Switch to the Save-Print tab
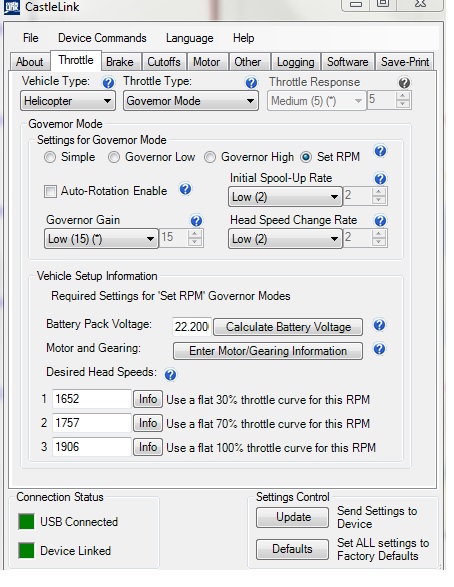The image size is (454, 587). (x=405, y=62)
